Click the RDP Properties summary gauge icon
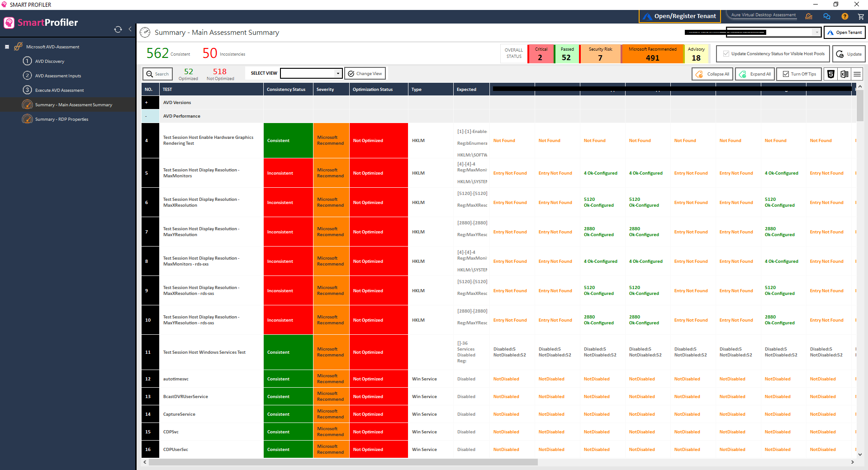Screen dimensions: 868x470 point(27,119)
